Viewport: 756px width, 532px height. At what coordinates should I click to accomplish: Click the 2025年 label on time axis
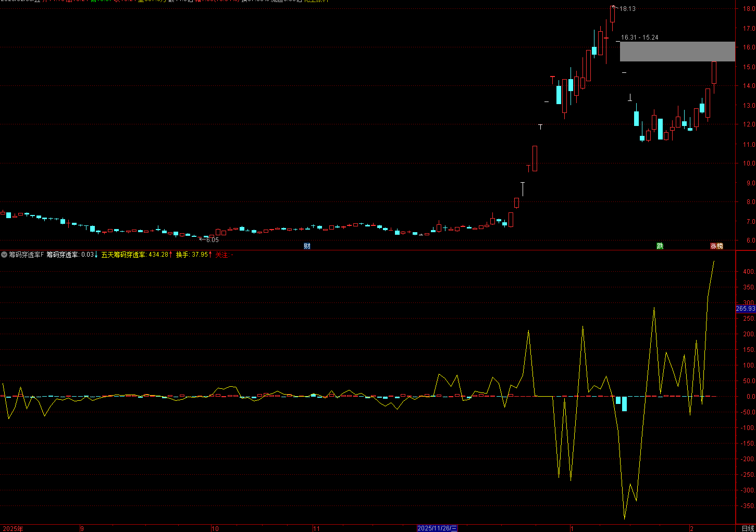tap(13, 528)
